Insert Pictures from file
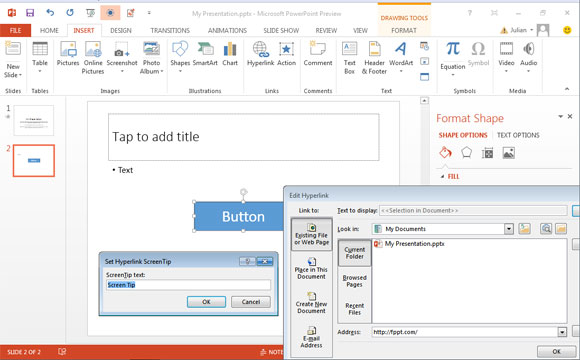This screenshot has width=580, height=360. pyautogui.click(x=68, y=54)
